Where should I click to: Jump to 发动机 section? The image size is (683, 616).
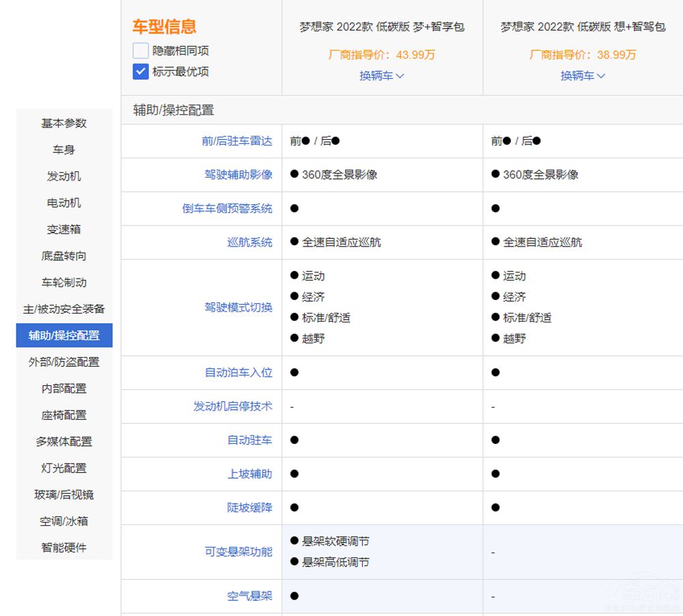(64, 176)
